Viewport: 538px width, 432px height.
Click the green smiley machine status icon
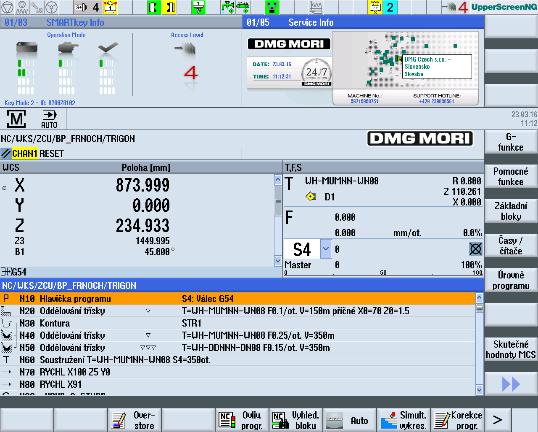point(272,7)
